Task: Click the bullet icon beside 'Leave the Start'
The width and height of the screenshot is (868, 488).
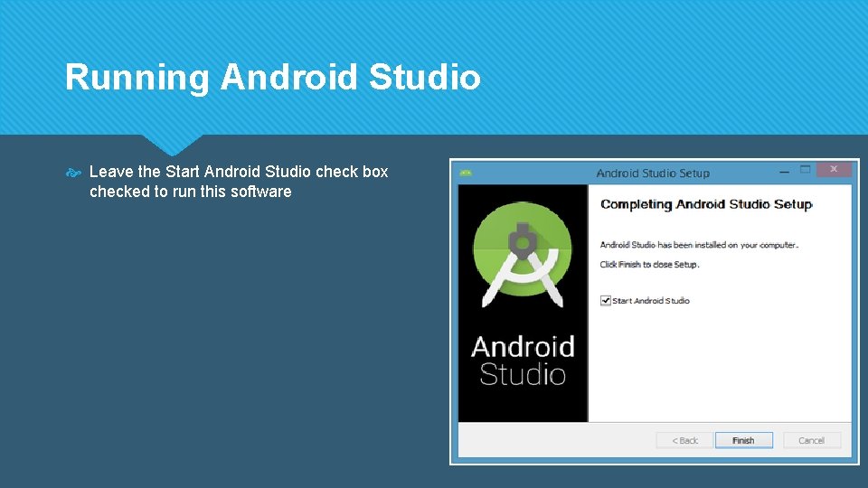Action: (73, 174)
